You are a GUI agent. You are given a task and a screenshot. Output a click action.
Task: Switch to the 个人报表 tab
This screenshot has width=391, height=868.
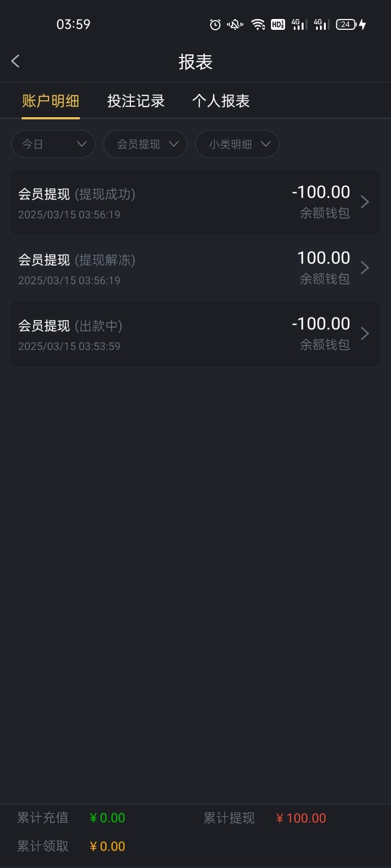[221, 101]
